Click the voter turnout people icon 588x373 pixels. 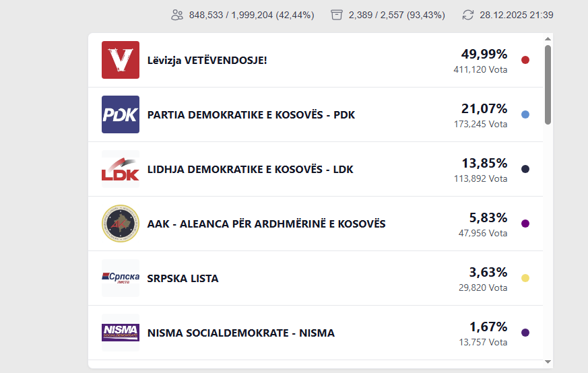pyautogui.click(x=177, y=15)
